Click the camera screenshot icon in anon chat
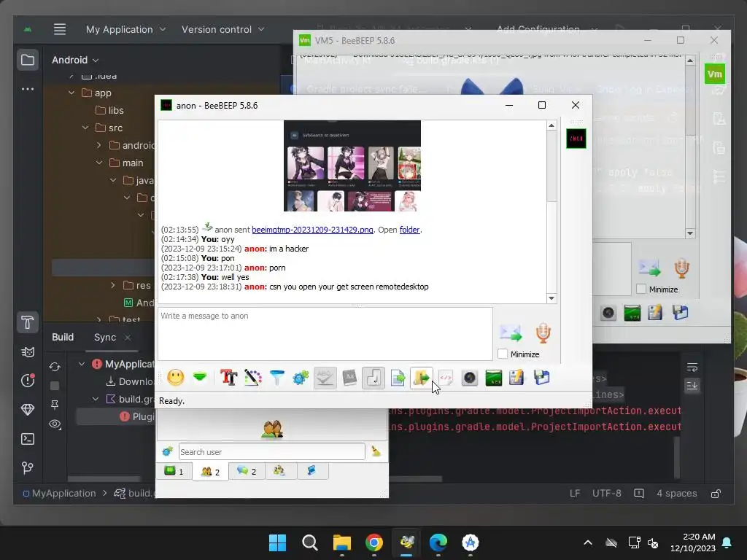 [469, 378]
